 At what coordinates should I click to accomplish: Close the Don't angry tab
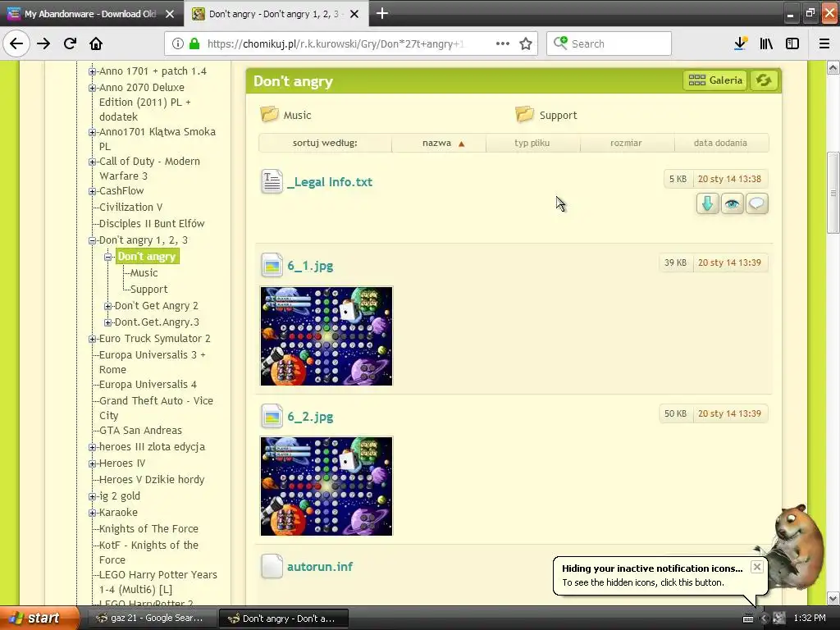pyautogui.click(x=354, y=14)
